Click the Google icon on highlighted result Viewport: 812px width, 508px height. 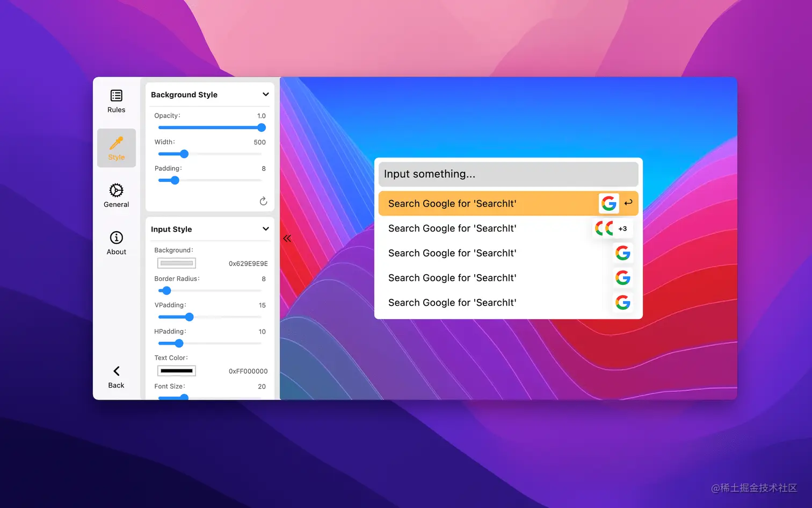pyautogui.click(x=609, y=203)
